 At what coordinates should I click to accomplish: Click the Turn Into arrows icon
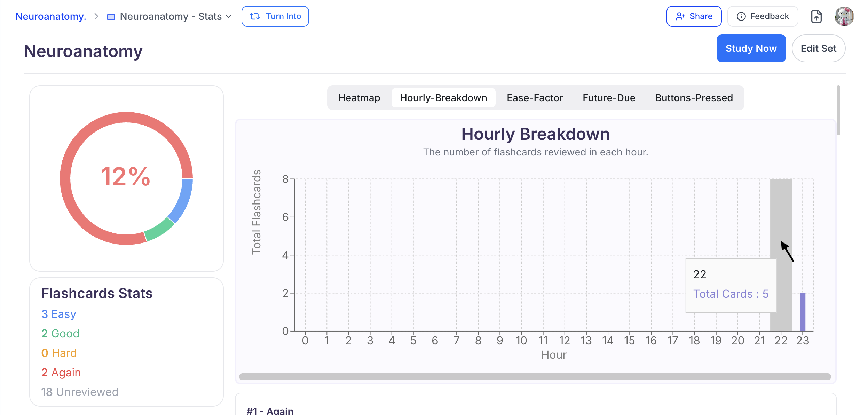255,16
